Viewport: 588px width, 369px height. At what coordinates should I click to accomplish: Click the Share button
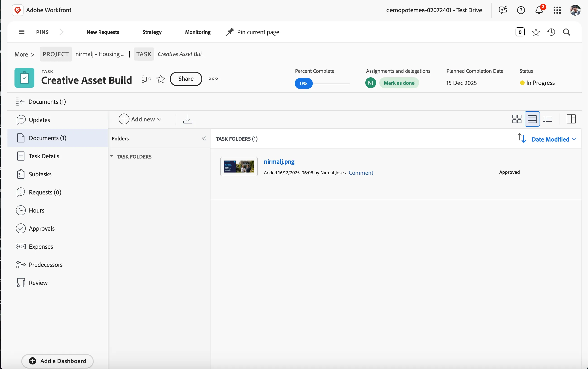pyautogui.click(x=186, y=79)
